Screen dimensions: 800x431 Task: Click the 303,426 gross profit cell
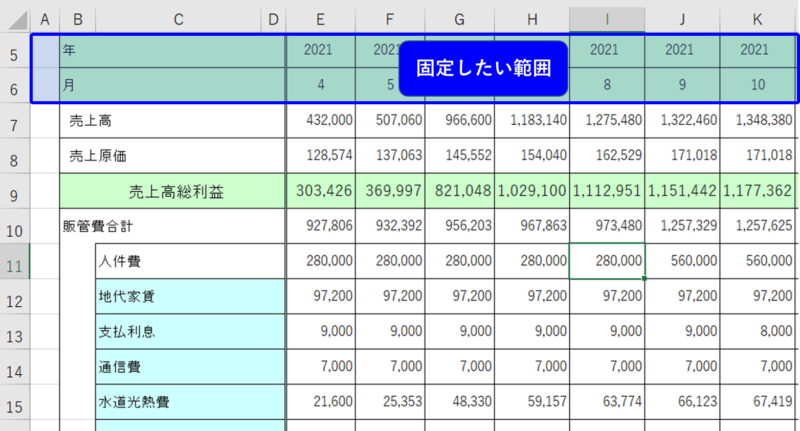tap(320, 191)
